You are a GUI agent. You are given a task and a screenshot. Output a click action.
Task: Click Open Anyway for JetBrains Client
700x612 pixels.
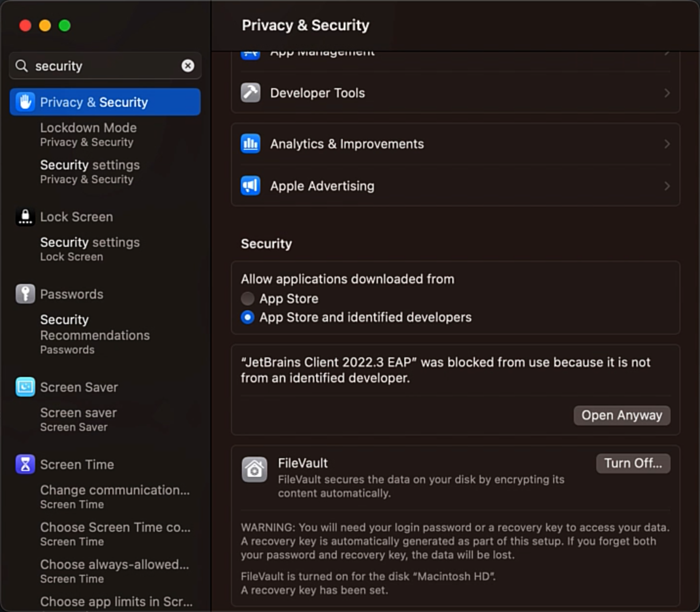click(x=621, y=415)
